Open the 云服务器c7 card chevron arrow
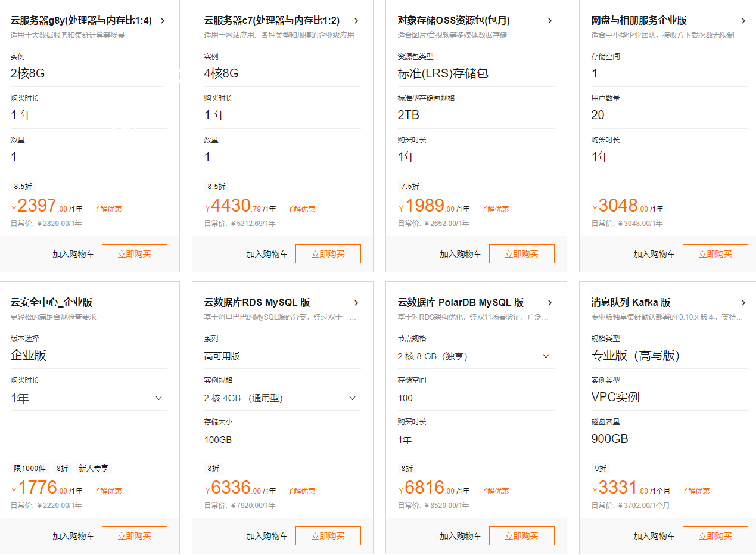 click(356, 21)
